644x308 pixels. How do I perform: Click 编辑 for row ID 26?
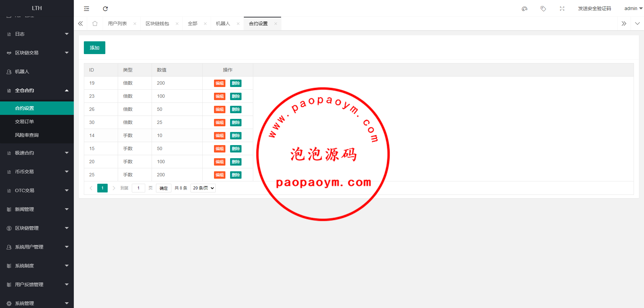coord(220,109)
